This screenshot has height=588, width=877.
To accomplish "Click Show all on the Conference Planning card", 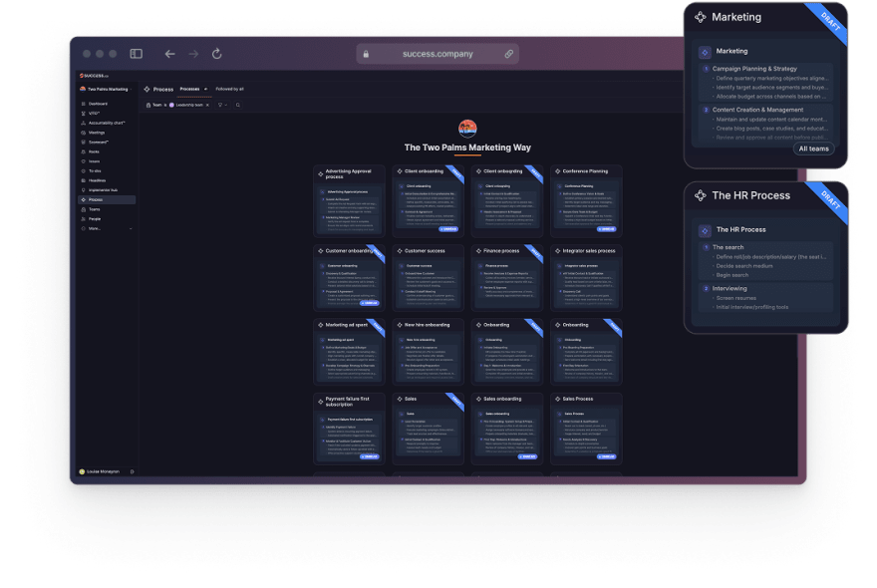I will (x=606, y=229).
